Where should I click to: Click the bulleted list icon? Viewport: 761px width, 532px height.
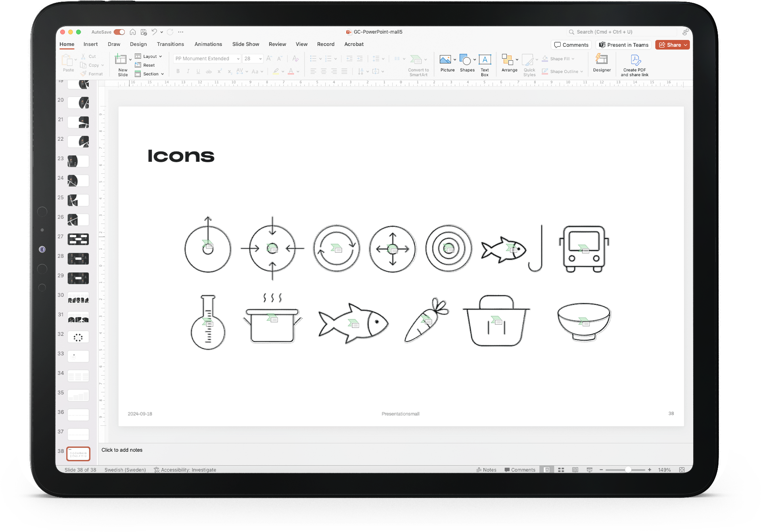313,58
